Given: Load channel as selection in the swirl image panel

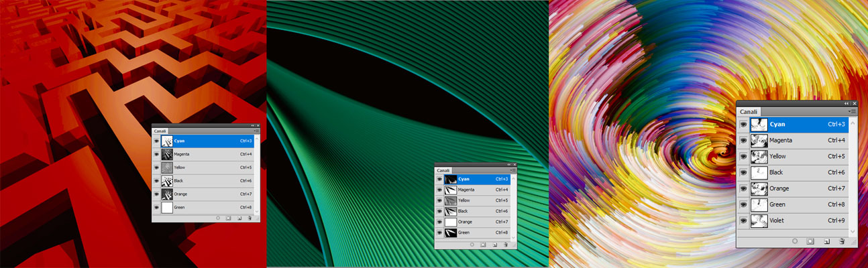Looking at the screenshot, I should coord(795,241).
